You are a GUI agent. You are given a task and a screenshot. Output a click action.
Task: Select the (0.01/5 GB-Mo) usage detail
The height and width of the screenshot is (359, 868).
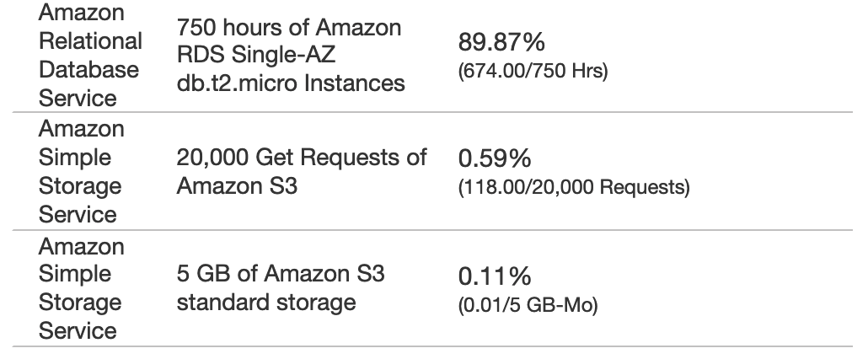point(528,305)
